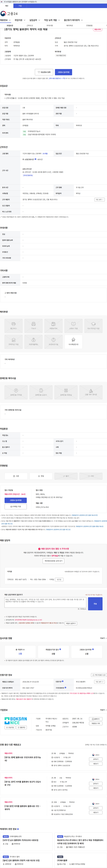Select the 장애인용 화장실 facility icon
The height and width of the screenshot is (868, 107).
coord(66,392)
